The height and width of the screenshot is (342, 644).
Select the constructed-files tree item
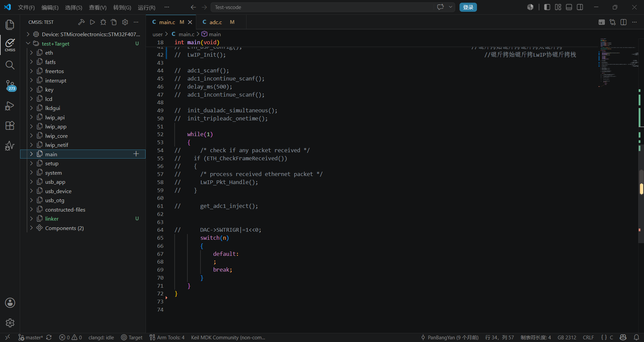click(83, 210)
